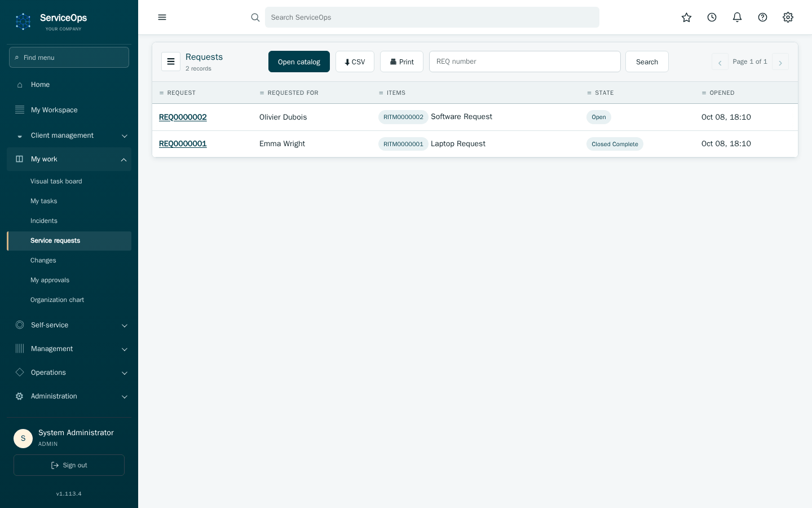Click the My work book icon
The height and width of the screenshot is (508, 812).
tap(20, 159)
